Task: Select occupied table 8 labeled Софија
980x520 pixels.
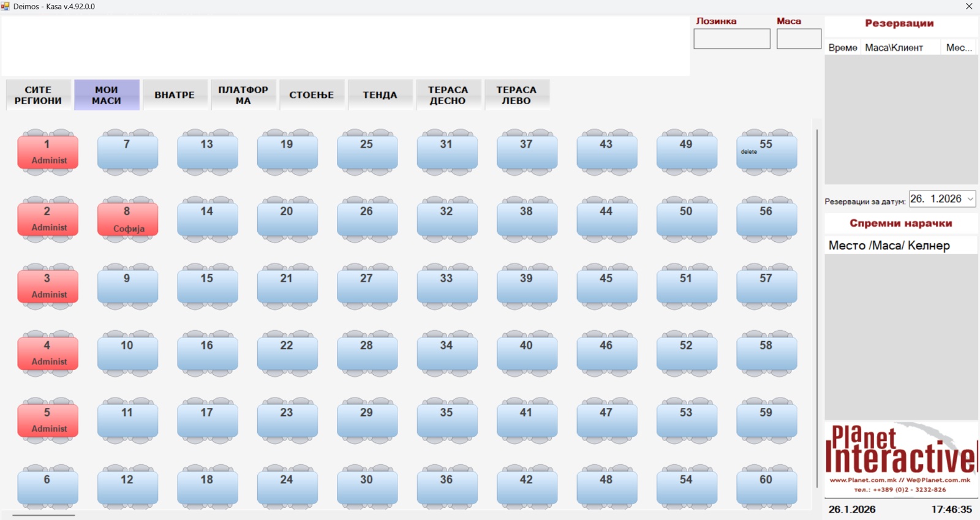Action: [127, 219]
